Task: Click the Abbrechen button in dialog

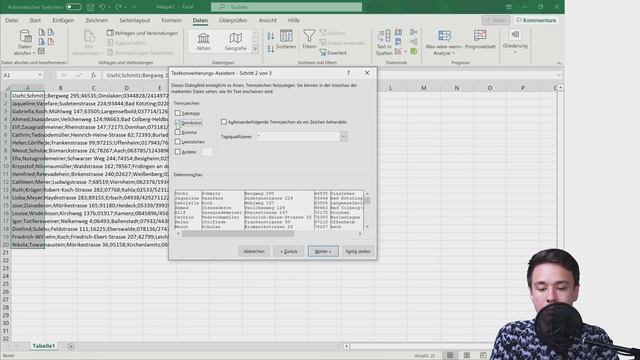Action: pyautogui.click(x=254, y=251)
